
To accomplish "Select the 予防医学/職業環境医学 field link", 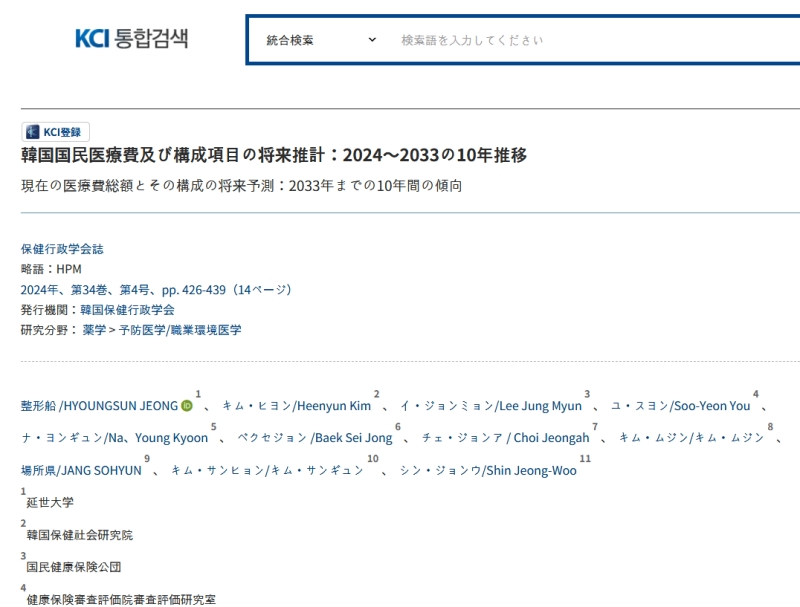I will 180,330.
